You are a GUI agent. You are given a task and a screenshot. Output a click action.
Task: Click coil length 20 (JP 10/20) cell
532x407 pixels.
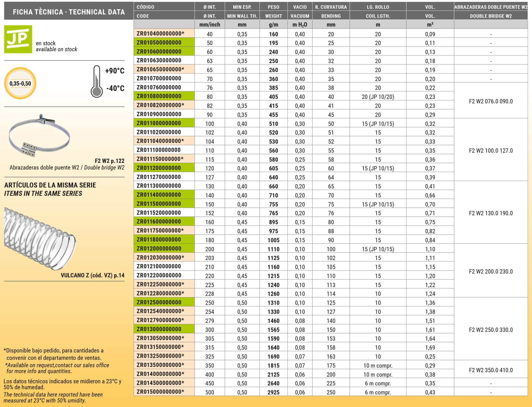(x=378, y=97)
